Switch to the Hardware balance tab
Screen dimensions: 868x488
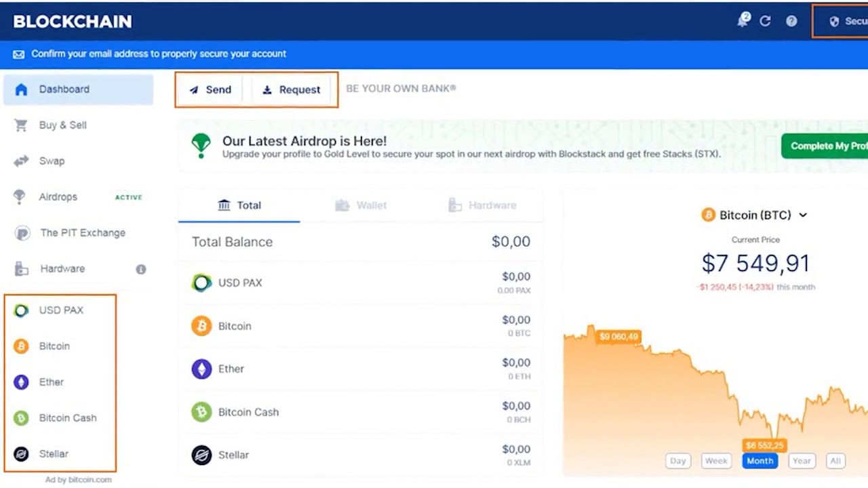482,205
